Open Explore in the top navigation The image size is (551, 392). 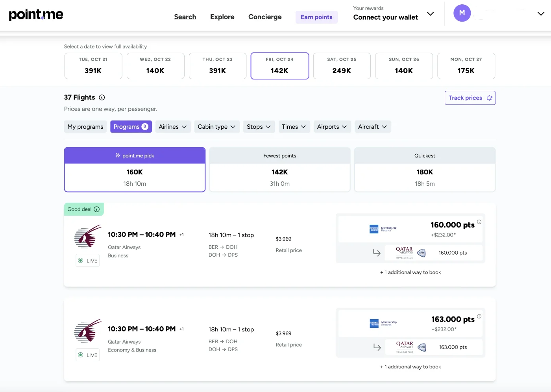point(222,17)
